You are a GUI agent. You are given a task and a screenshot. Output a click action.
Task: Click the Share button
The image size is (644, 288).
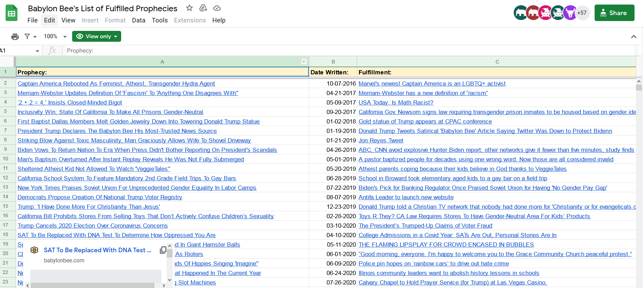[614, 13]
